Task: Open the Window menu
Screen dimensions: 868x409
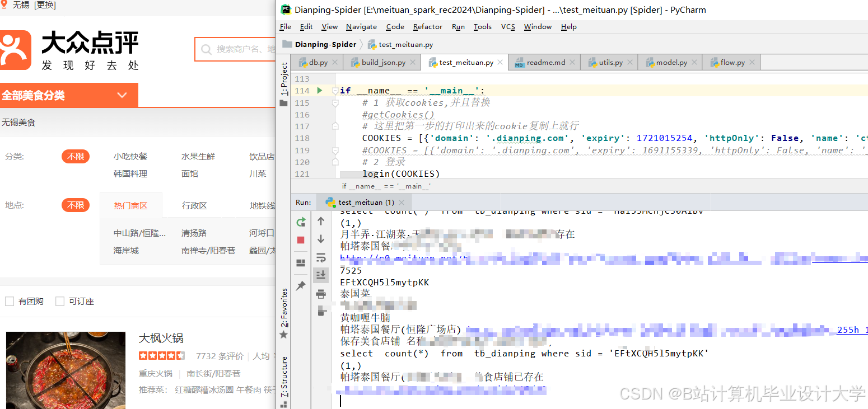Action: (538, 27)
